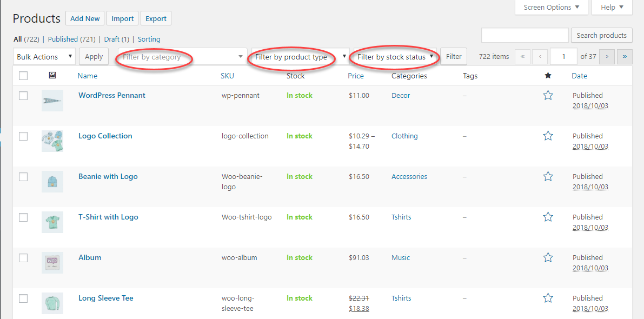This screenshot has width=644, height=319.
Task: Click the 722 items count text
Action: [x=494, y=57]
